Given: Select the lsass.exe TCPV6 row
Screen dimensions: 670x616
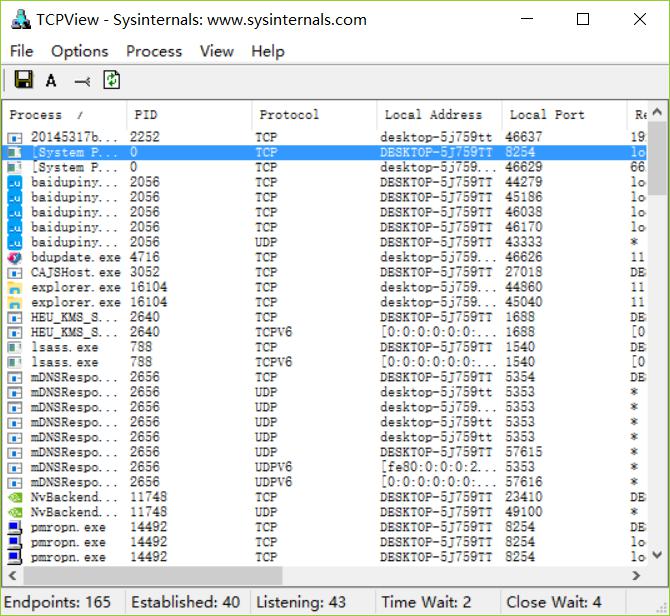Looking at the screenshot, I should (326, 362).
